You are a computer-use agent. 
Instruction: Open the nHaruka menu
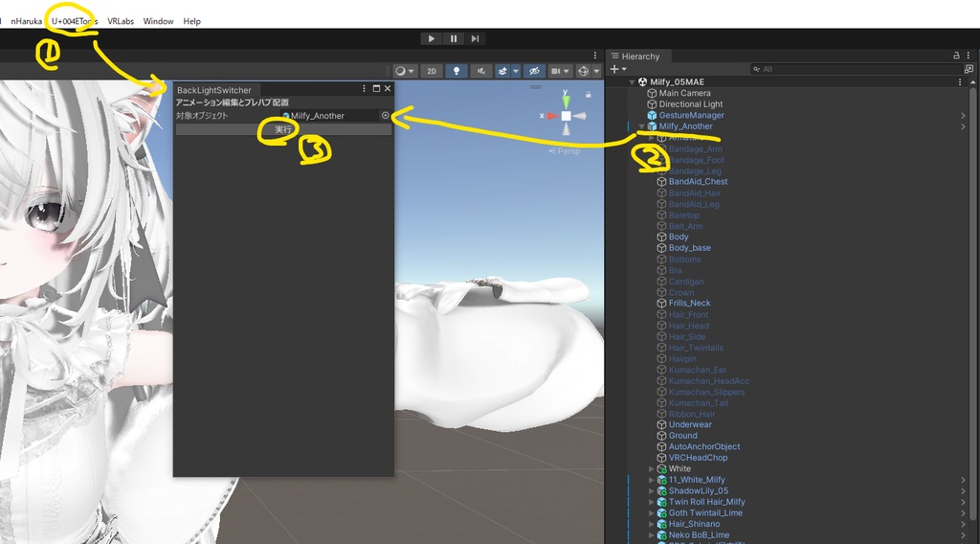[x=26, y=21]
